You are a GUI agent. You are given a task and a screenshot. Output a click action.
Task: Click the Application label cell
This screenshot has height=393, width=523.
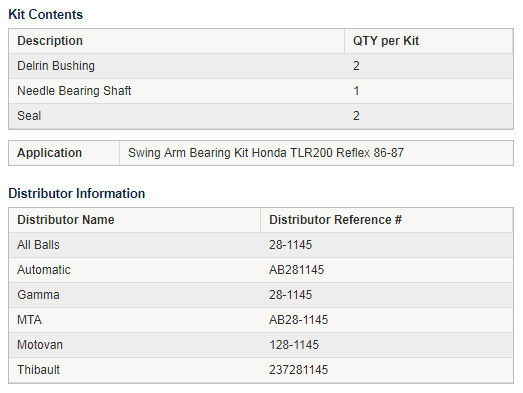pos(64,153)
